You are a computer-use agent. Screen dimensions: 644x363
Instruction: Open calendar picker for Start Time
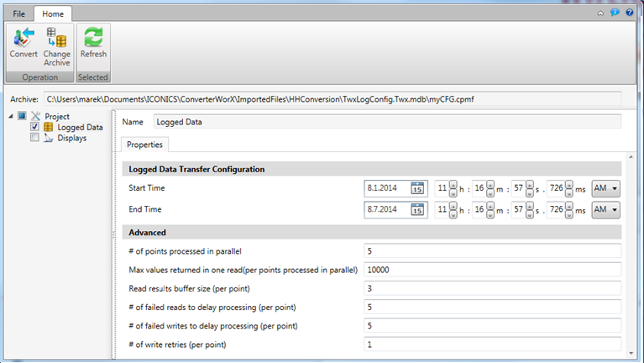click(x=417, y=188)
